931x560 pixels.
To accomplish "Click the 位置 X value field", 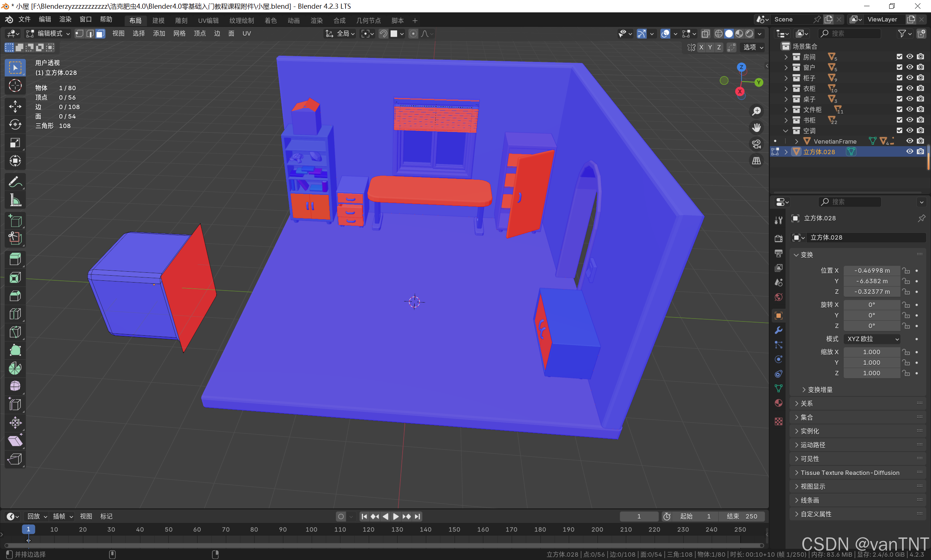I will pyautogui.click(x=872, y=271).
